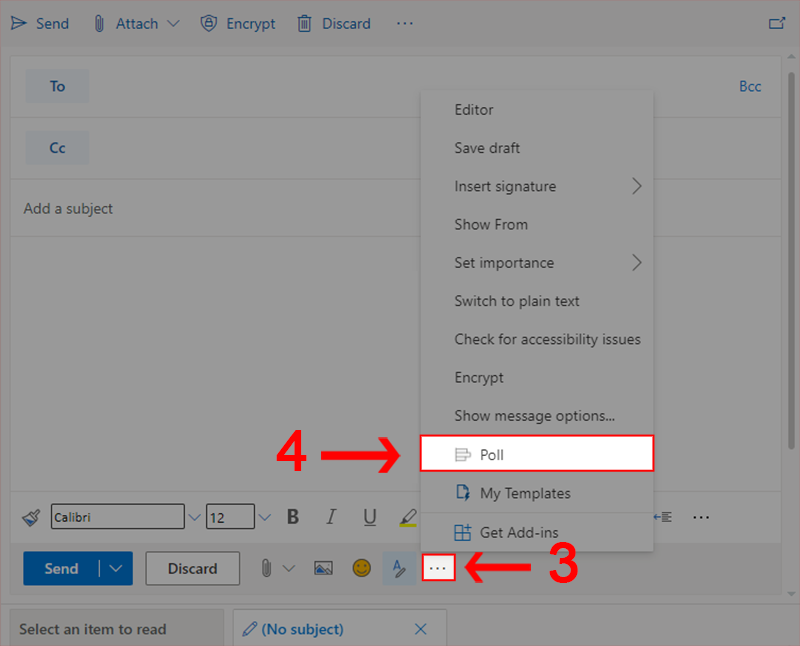Click the Format Painter brush icon

[x=31, y=517]
